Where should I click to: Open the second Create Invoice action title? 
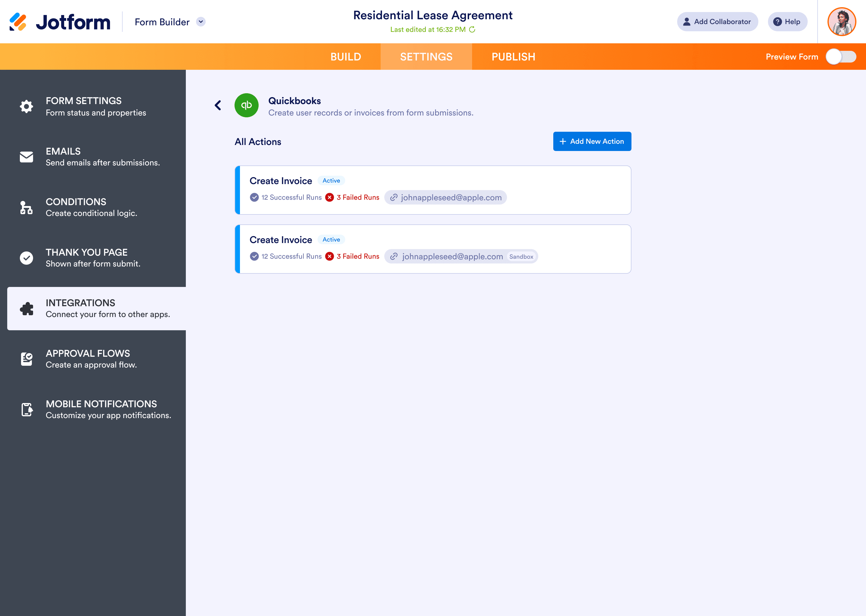coord(281,240)
